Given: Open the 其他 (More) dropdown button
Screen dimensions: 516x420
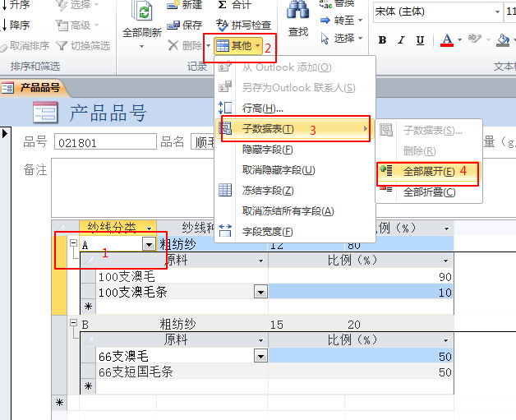Looking at the screenshot, I should click(x=238, y=46).
